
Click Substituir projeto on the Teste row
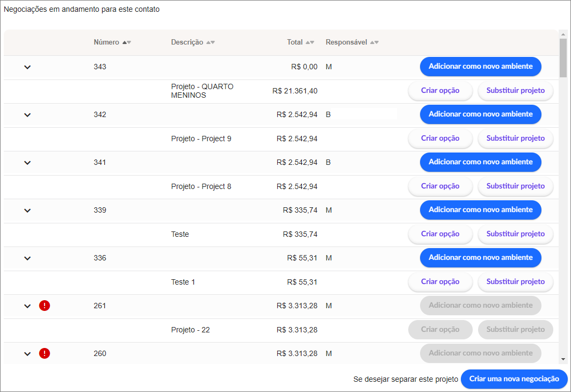515,234
